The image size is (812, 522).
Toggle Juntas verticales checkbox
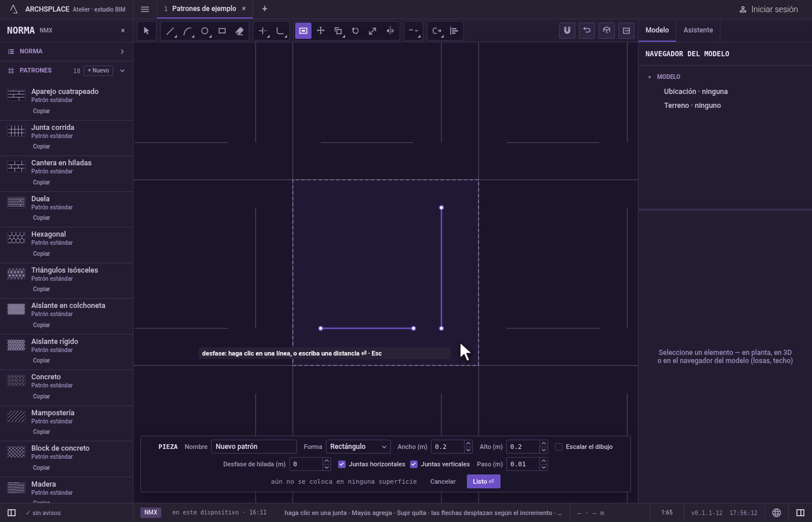[414, 464]
